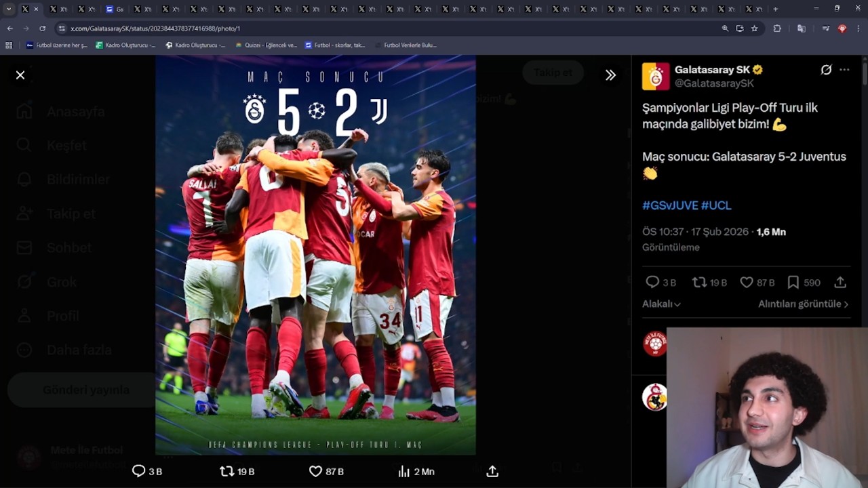Go back in the browser
This screenshot has width=868, height=488.
(9, 28)
